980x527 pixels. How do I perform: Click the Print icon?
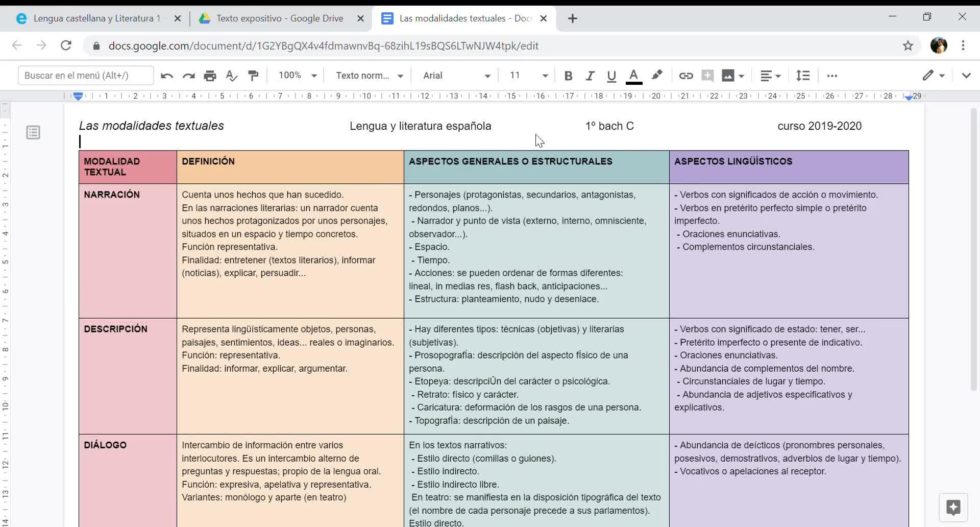[x=210, y=76]
